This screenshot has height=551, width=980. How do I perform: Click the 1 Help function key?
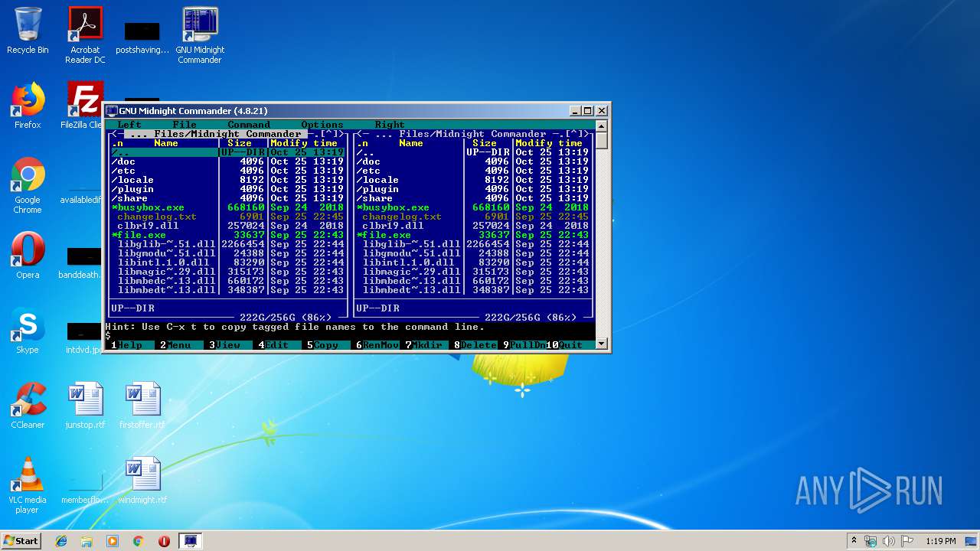pyautogui.click(x=129, y=345)
